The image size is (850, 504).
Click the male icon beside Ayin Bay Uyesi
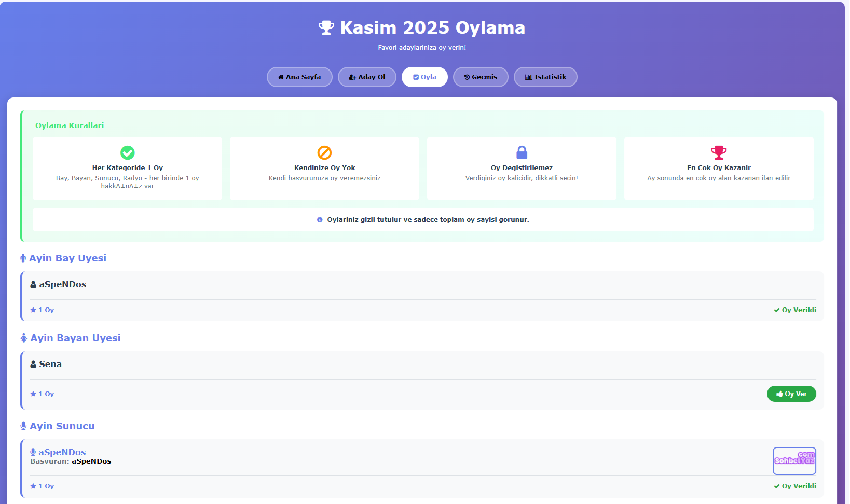(x=23, y=258)
